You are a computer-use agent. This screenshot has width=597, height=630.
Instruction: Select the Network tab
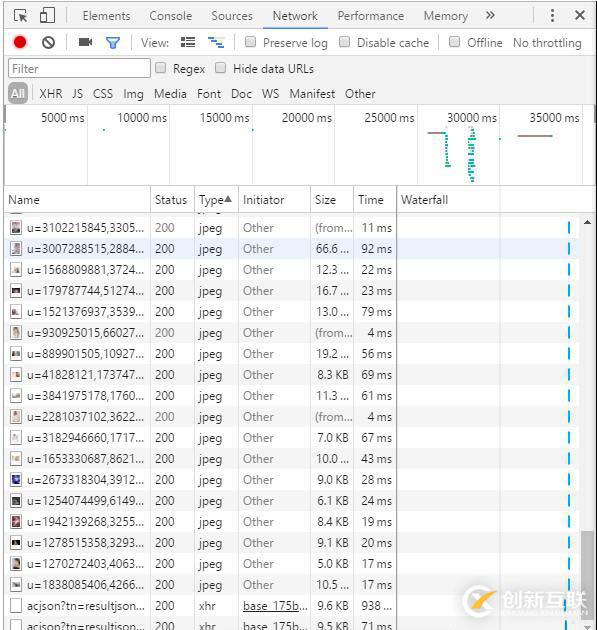point(295,16)
